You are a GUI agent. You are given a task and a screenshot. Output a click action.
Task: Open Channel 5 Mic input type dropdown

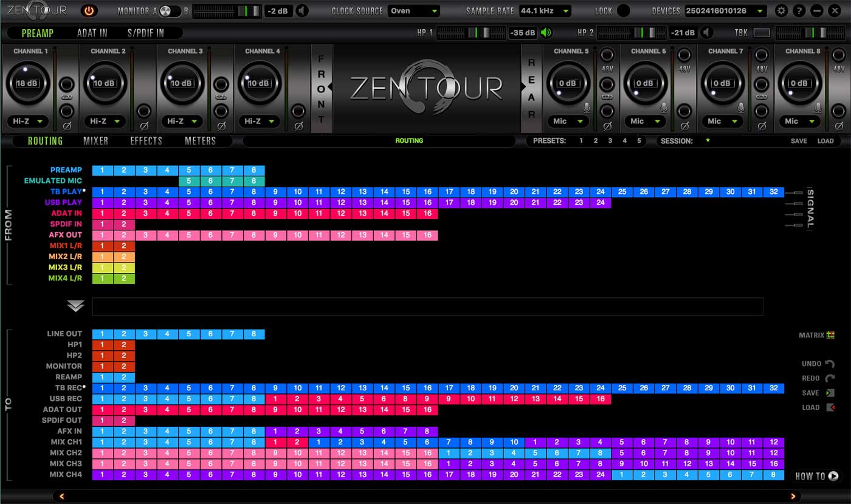(567, 121)
